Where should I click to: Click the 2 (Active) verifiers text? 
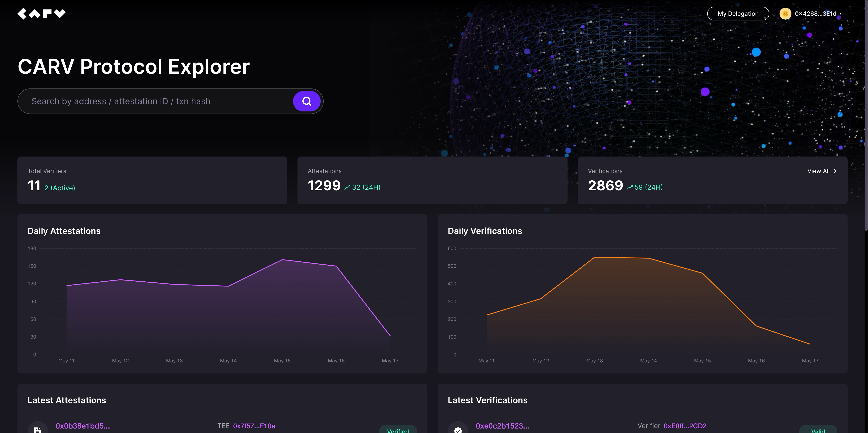click(60, 188)
